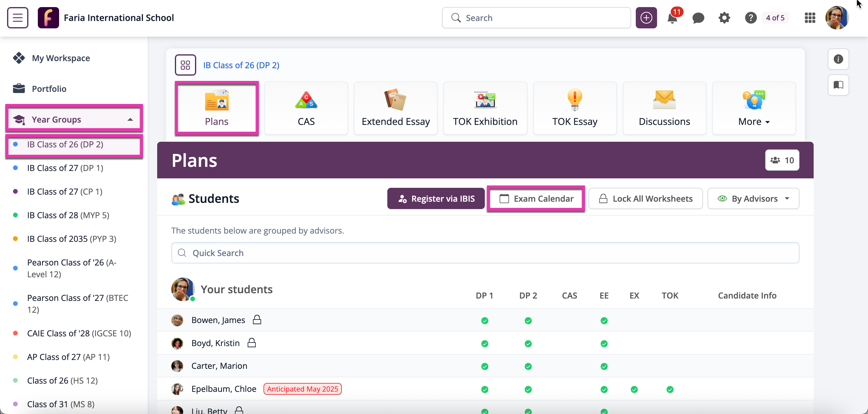The height and width of the screenshot is (414, 868).
Task: Open the hamburger navigation menu
Action: [x=17, y=17]
